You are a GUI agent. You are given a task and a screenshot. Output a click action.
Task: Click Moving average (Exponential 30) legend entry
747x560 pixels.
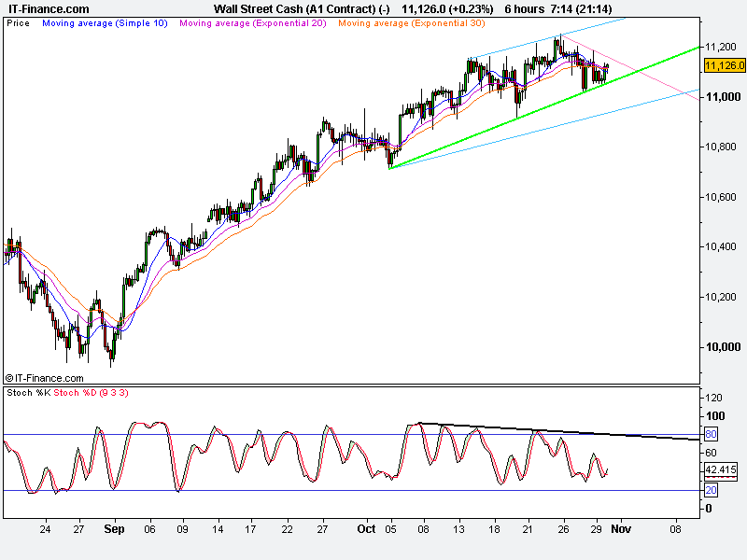tap(412, 22)
